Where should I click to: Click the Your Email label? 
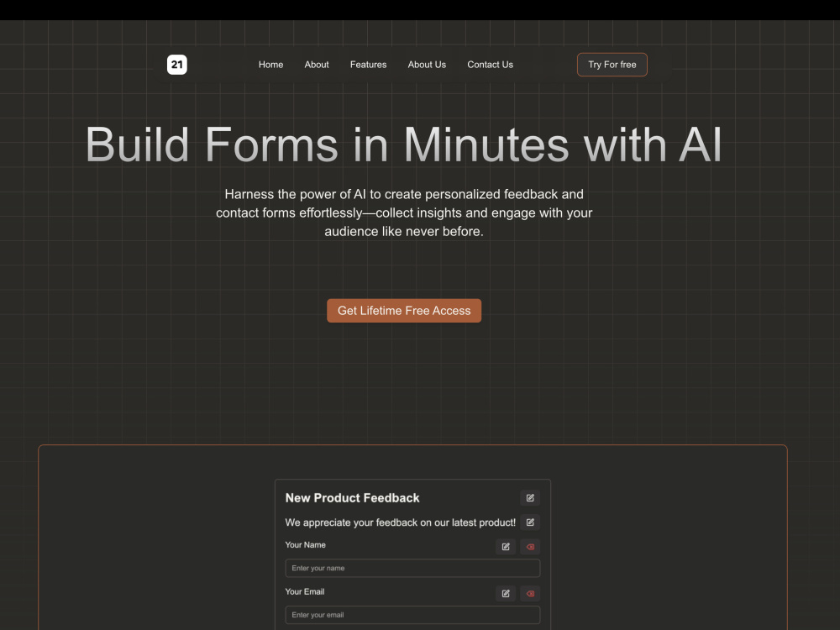click(304, 591)
